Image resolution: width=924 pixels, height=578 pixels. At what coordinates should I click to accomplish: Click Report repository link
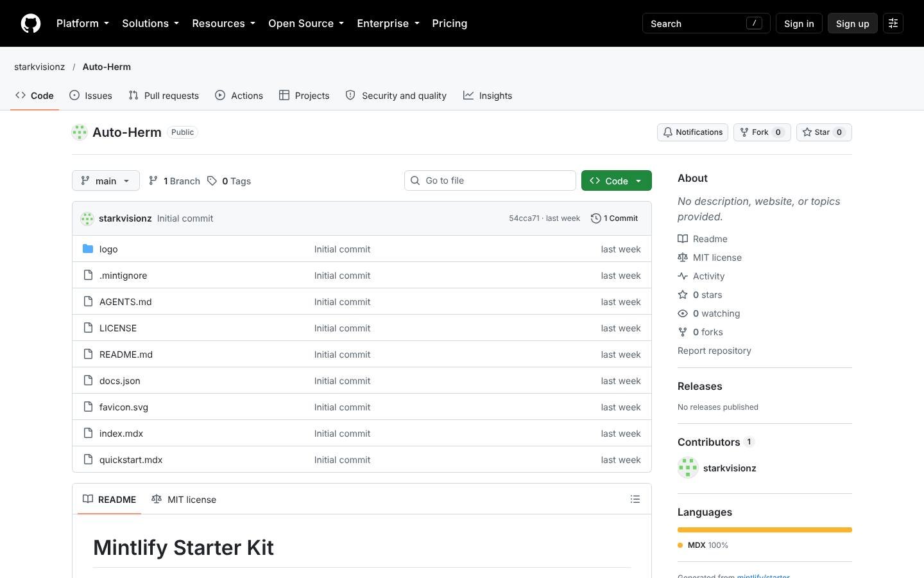[714, 351]
